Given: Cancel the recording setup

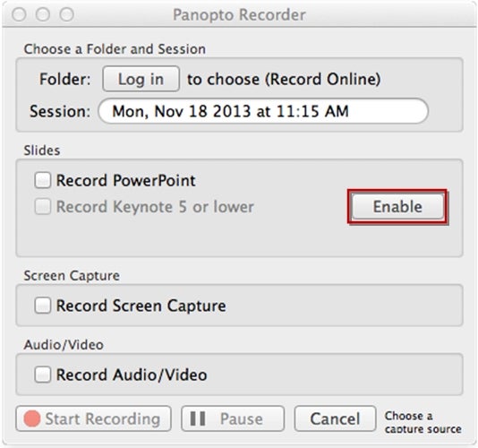Looking at the screenshot, I should coord(335,418).
